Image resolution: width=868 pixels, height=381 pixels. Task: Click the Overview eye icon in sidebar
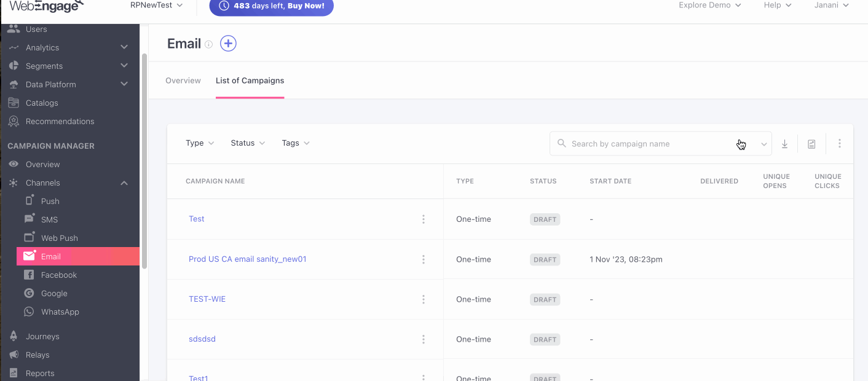coord(13,164)
